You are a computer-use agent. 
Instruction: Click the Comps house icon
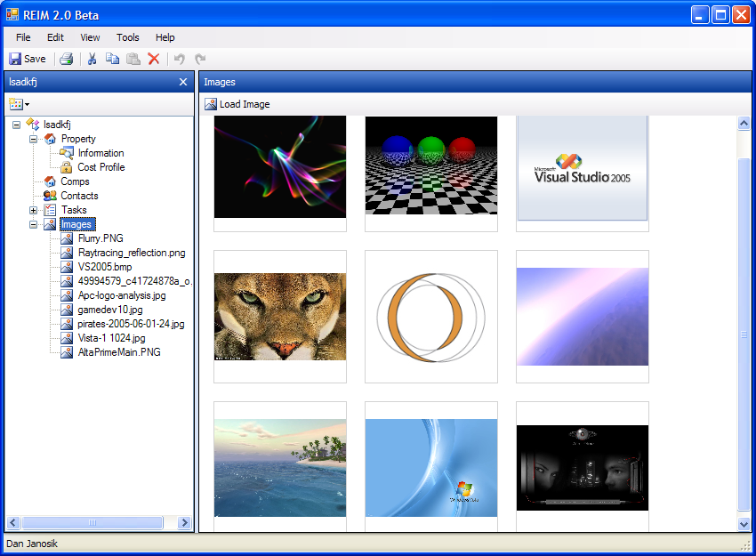[x=50, y=181]
